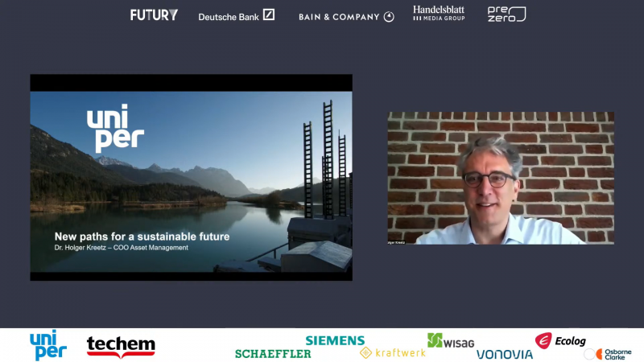Click the PreZero logo
This screenshot has height=362, width=644.
(506, 14)
